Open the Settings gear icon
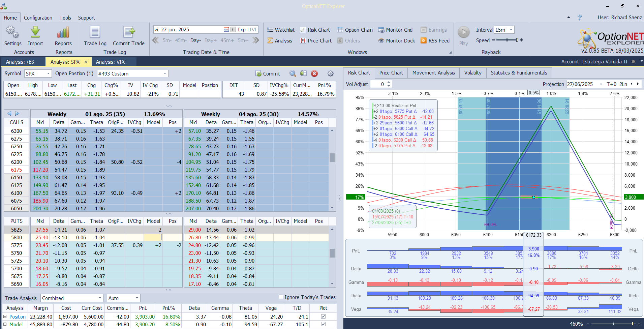This screenshot has width=644, height=329. click(x=12, y=33)
